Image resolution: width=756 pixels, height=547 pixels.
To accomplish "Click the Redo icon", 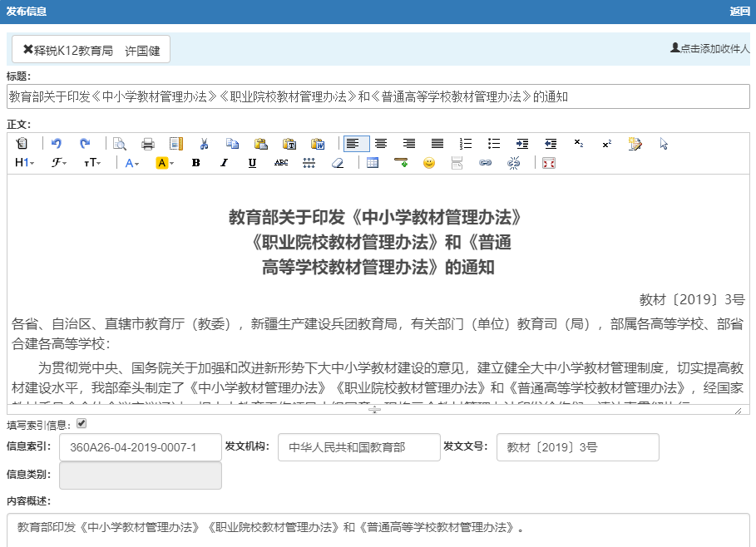I will pyautogui.click(x=84, y=143).
